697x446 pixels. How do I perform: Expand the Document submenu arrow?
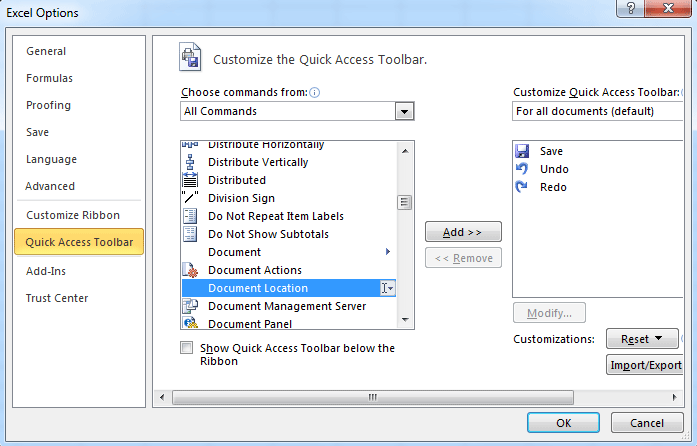[388, 252]
